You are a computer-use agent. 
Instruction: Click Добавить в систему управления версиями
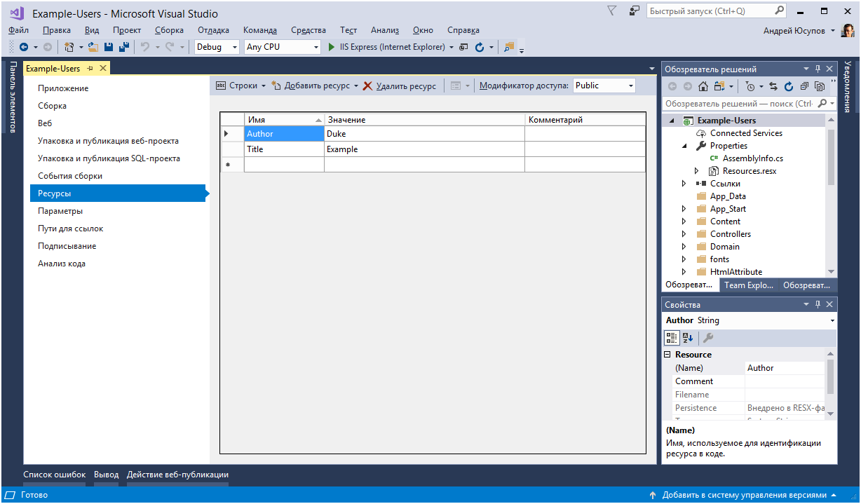(x=745, y=495)
